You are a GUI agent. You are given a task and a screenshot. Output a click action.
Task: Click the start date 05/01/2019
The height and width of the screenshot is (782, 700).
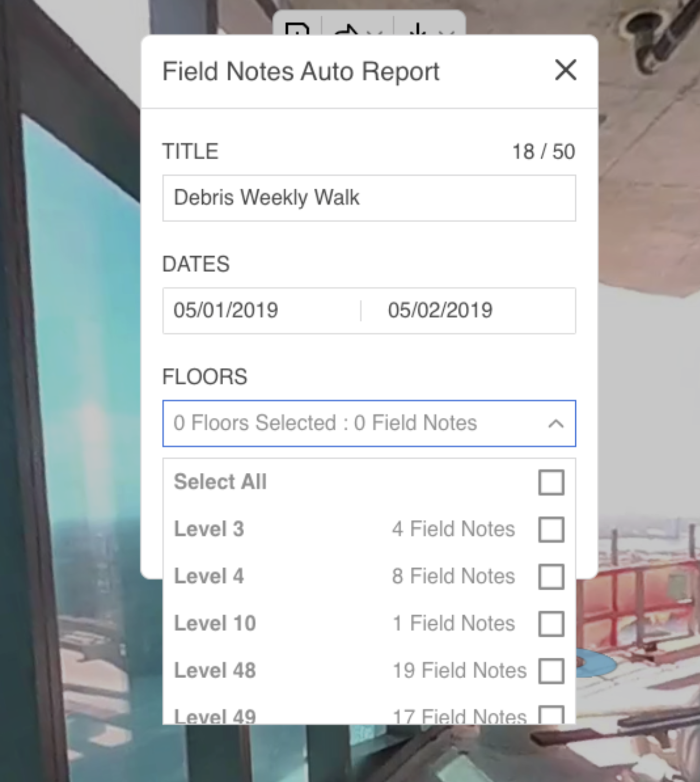[226, 310]
